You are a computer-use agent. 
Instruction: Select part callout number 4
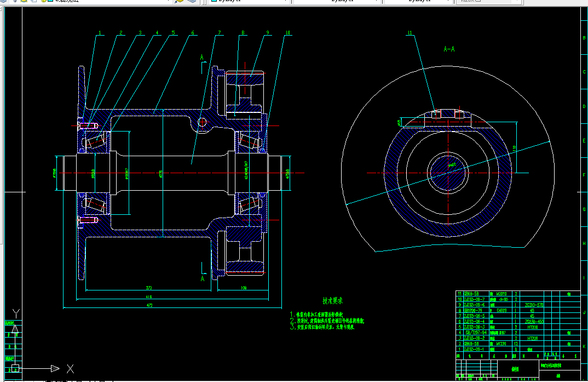[x=157, y=33]
